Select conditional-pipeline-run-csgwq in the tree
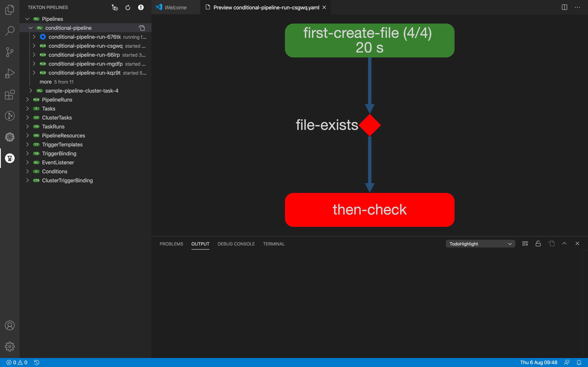 coord(86,46)
